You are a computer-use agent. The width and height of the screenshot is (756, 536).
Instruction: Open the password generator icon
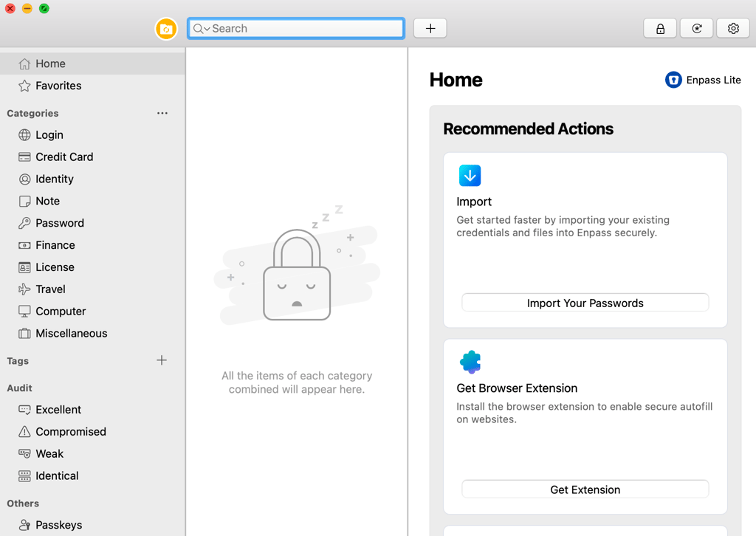[697, 29]
